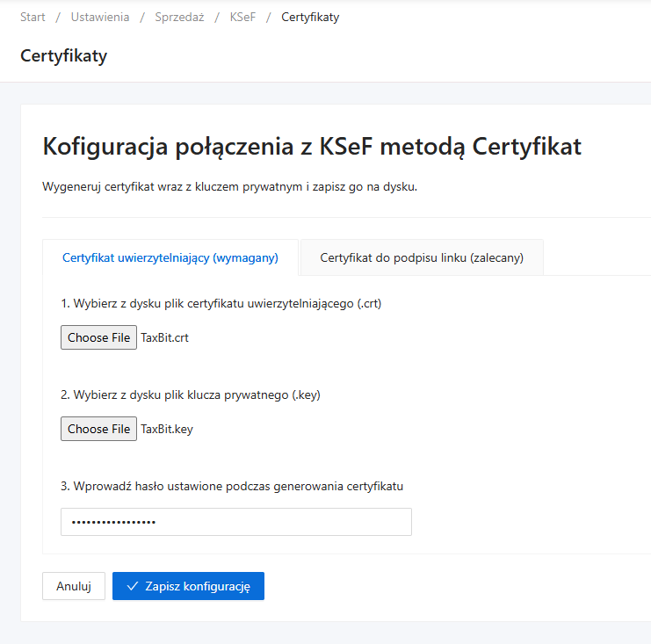Screen dimensions: 651x644
Task: Click the certificate password input field
Action: [x=235, y=522]
